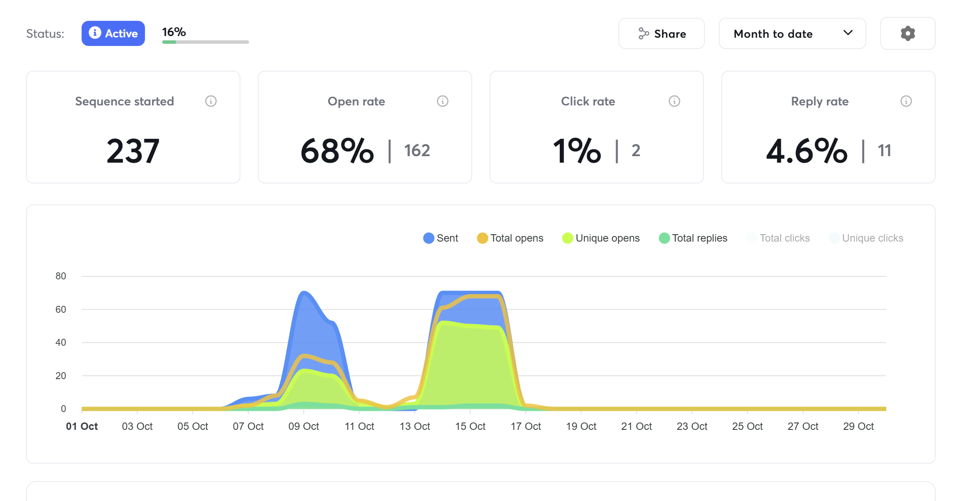Click the Open rate info icon
980x501 pixels.
(x=442, y=101)
